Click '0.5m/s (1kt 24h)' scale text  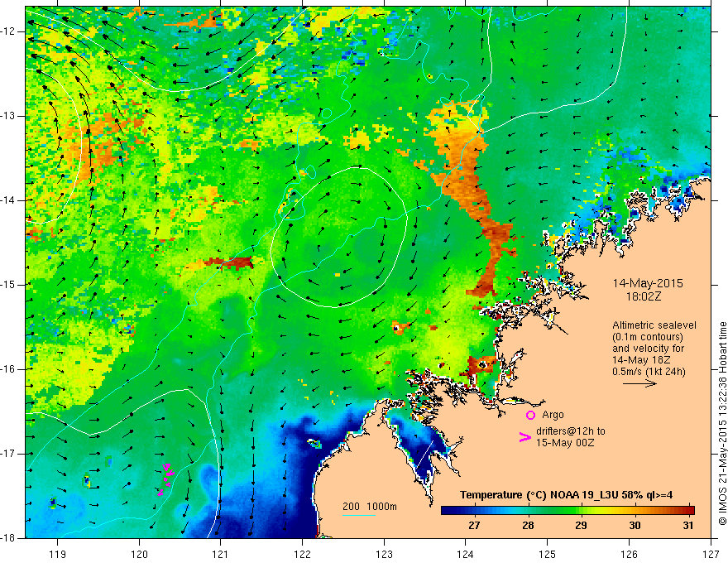[649, 372]
